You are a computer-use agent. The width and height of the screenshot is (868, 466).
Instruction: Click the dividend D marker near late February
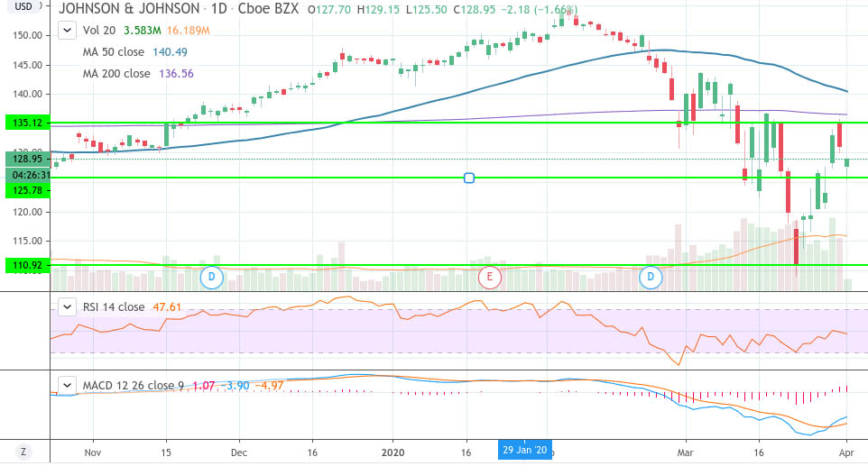click(x=651, y=277)
